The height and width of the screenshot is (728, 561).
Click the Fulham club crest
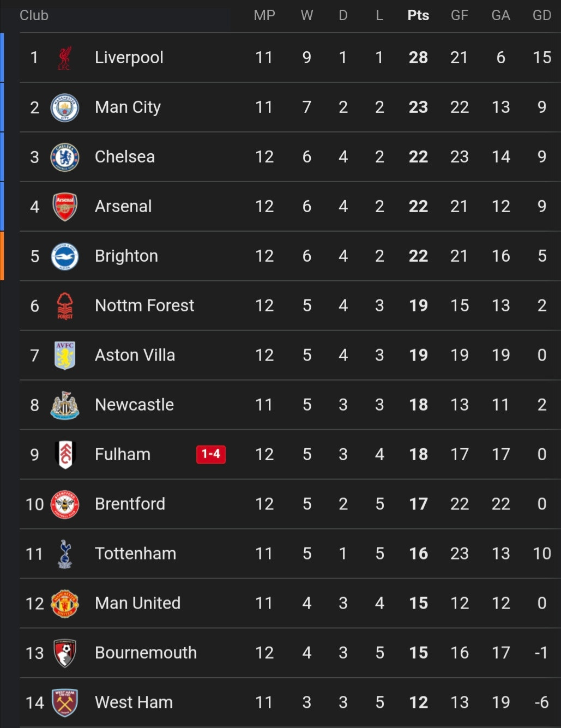[64, 455]
